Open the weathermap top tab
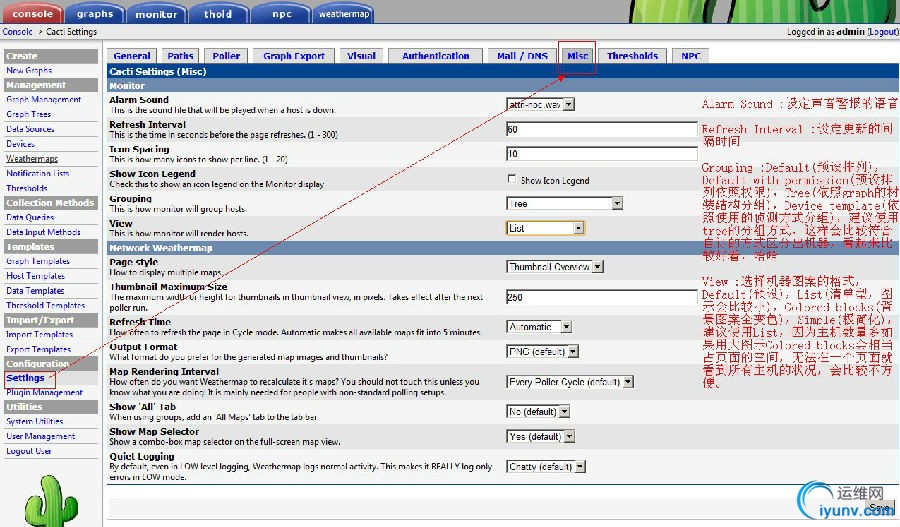The width and height of the screenshot is (900, 527). 344,13
